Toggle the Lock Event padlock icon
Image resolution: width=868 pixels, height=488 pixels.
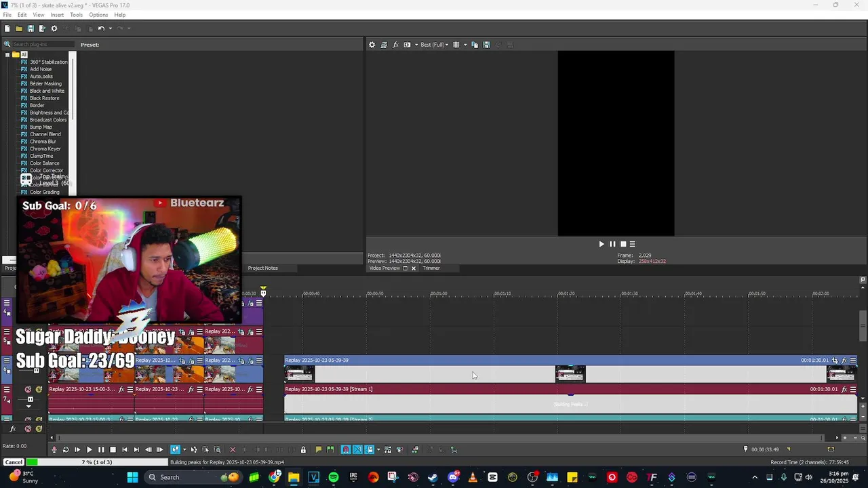click(x=303, y=449)
